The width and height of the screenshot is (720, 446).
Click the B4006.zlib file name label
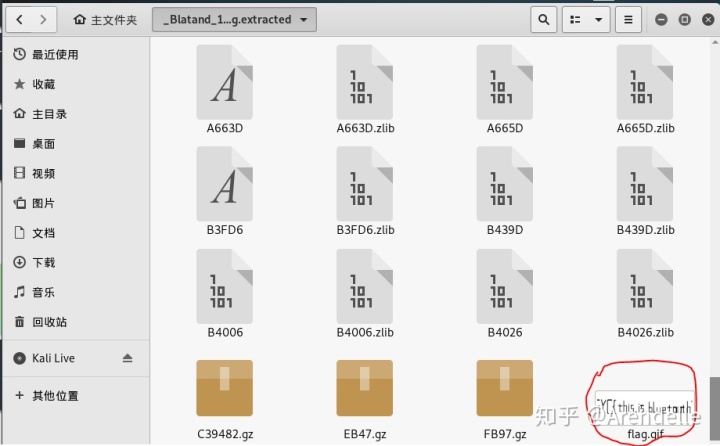(x=365, y=333)
